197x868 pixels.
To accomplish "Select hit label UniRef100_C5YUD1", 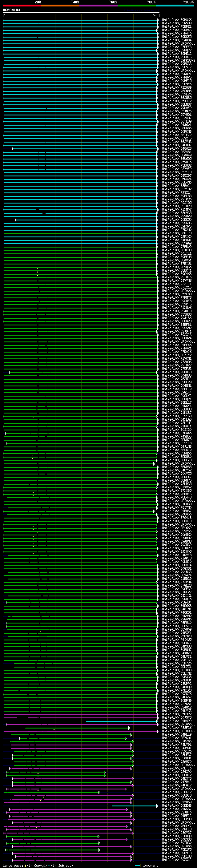I will [177, 115].
